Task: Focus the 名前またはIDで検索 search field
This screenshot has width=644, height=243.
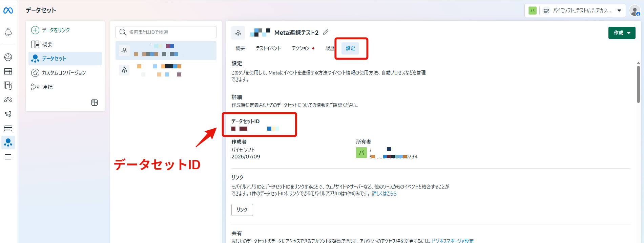Action: 166,32
